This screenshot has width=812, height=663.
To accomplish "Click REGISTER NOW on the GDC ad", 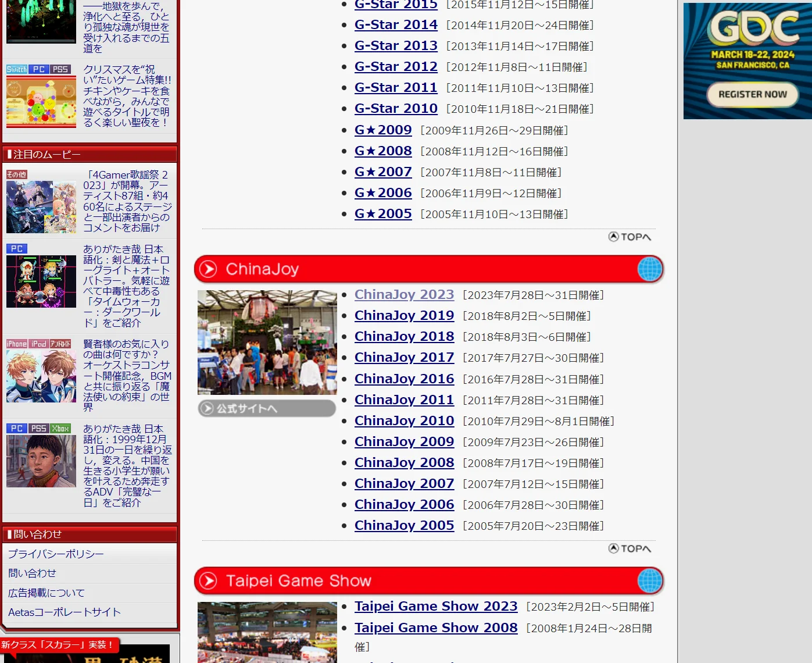I will point(752,95).
